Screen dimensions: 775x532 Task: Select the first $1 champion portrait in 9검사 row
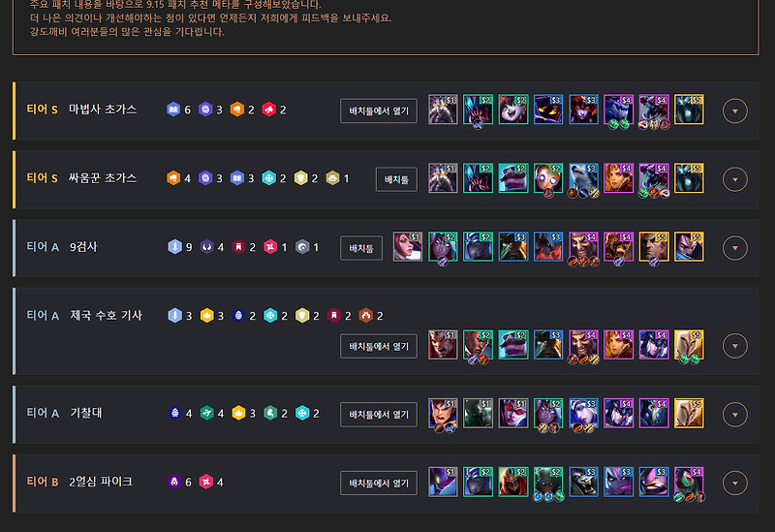point(408,246)
